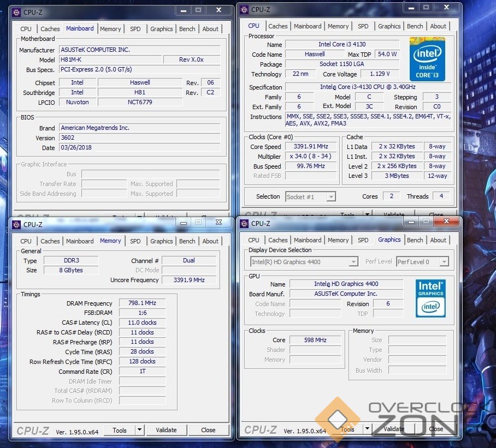Screen dimensions: 496x448
Task: Expand Tools dropdown arrow in Graphics window
Action: (367, 429)
